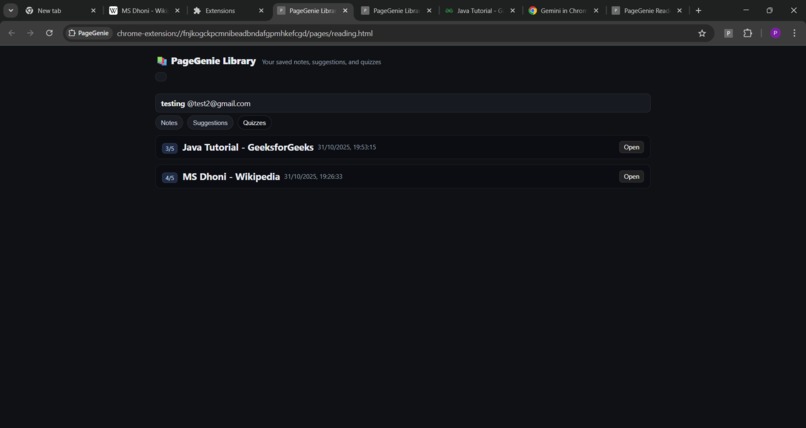The image size is (806, 428).
Task: Click the 31/10/2025, 19:26:33 timestamp
Action: (313, 177)
